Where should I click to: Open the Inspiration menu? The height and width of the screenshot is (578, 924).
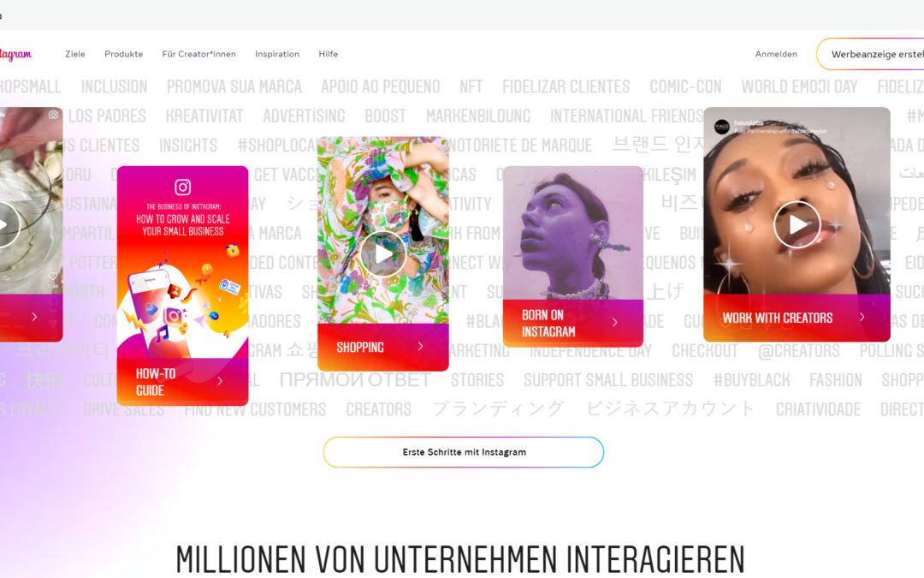[x=277, y=54]
